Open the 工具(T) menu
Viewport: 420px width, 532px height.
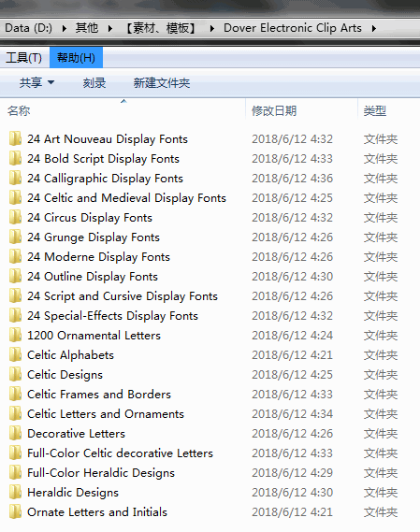[x=23, y=58]
